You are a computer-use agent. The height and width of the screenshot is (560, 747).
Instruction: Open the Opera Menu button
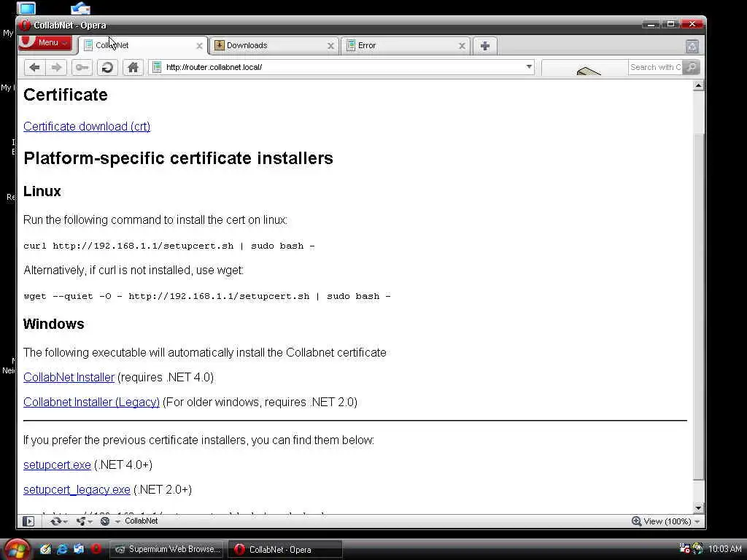click(x=46, y=42)
